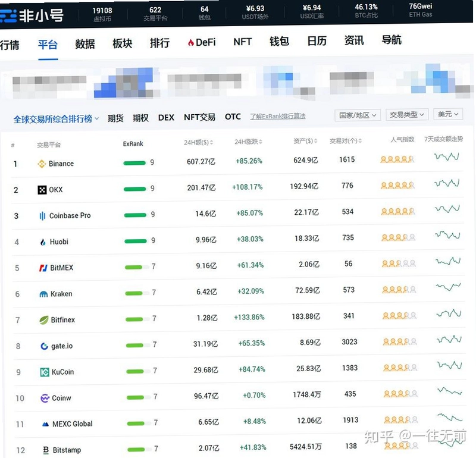This screenshot has width=476, height=458.
Task: Click BitMEX ExRank score bar
Action: [136, 268]
